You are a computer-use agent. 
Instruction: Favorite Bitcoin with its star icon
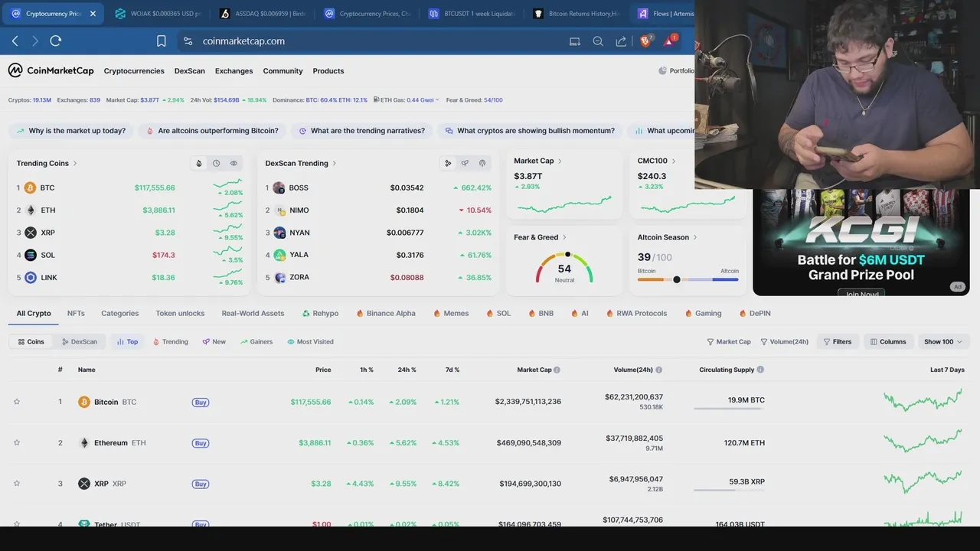[17, 402]
